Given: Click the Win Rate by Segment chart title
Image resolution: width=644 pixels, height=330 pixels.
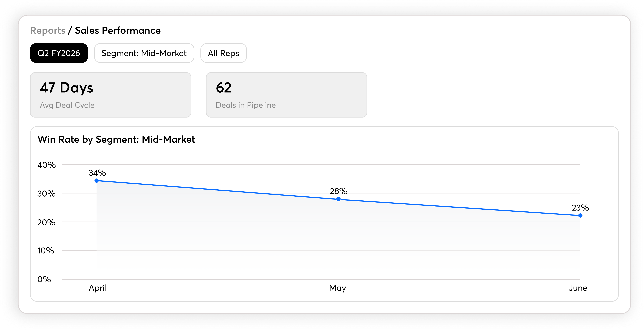Looking at the screenshot, I should [116, 140].
